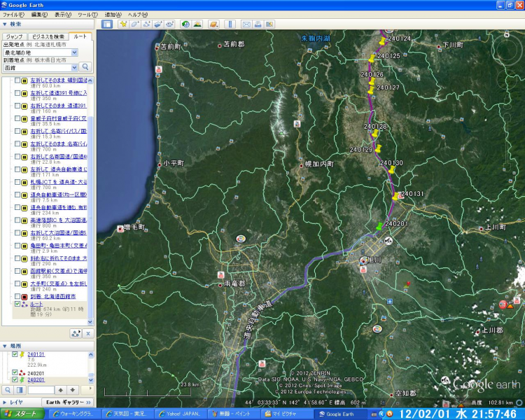Click the scroll-down arrow in route results list
The width and height of the screenshot is (525, 420).
coord(90,322)
